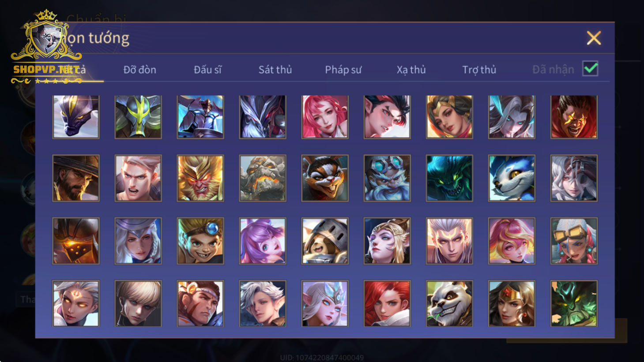
Task: Open the Đấu sĩ tab
Action: tap(207, 70)
